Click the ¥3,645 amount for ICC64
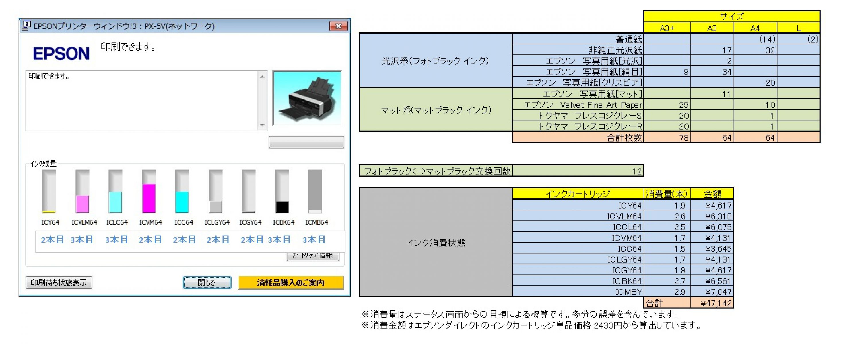868x344 pixels. coord(712,249)
